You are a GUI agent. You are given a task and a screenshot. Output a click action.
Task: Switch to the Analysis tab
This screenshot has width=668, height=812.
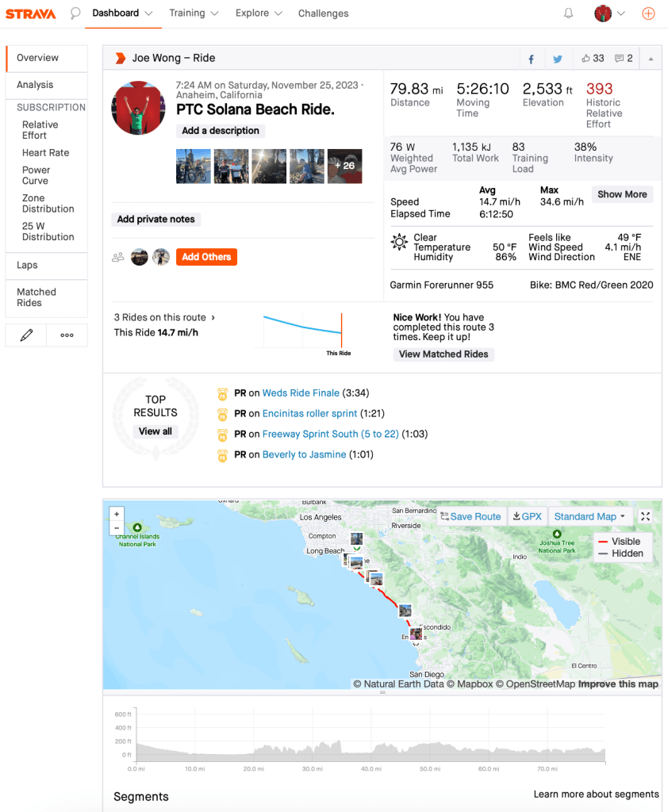point(35,85)
